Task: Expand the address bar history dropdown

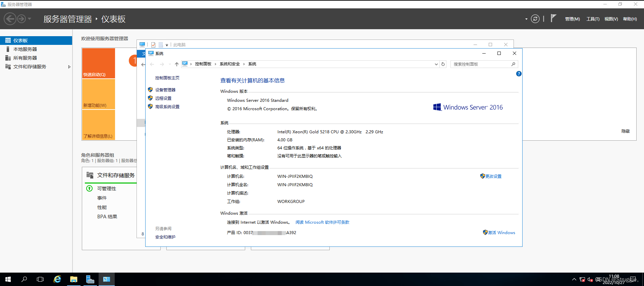Action: coord(436,64)
